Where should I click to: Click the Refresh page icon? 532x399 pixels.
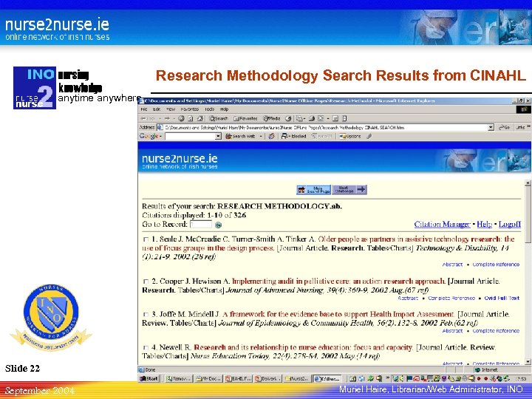click(x=191, y=118)
